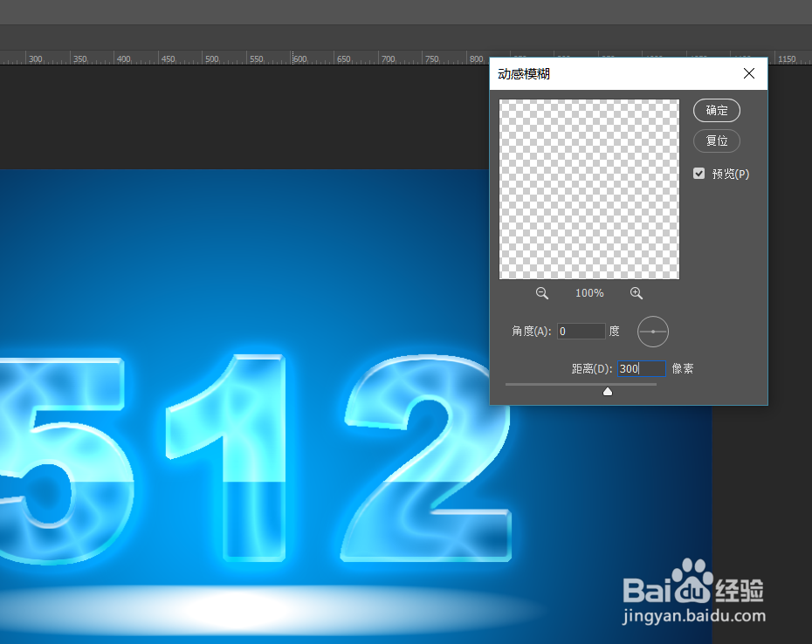The image size is (812, 644).
Task: Click the motion blur preview thumbnail
Action: [x=589, y=189]
